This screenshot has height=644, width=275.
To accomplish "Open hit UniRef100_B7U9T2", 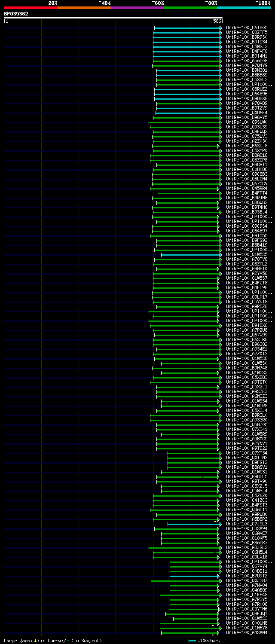I will [247, 576].
